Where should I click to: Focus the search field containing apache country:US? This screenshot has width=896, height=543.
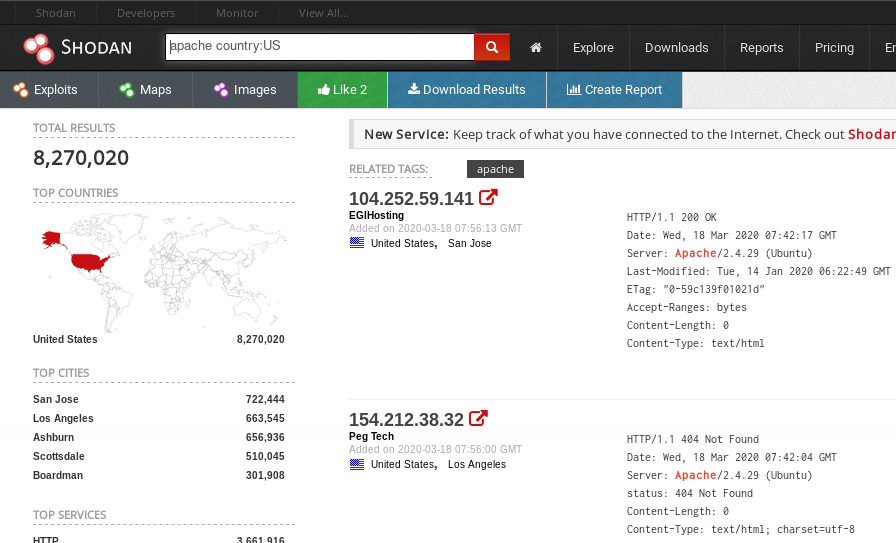click(x=319, y=47)
